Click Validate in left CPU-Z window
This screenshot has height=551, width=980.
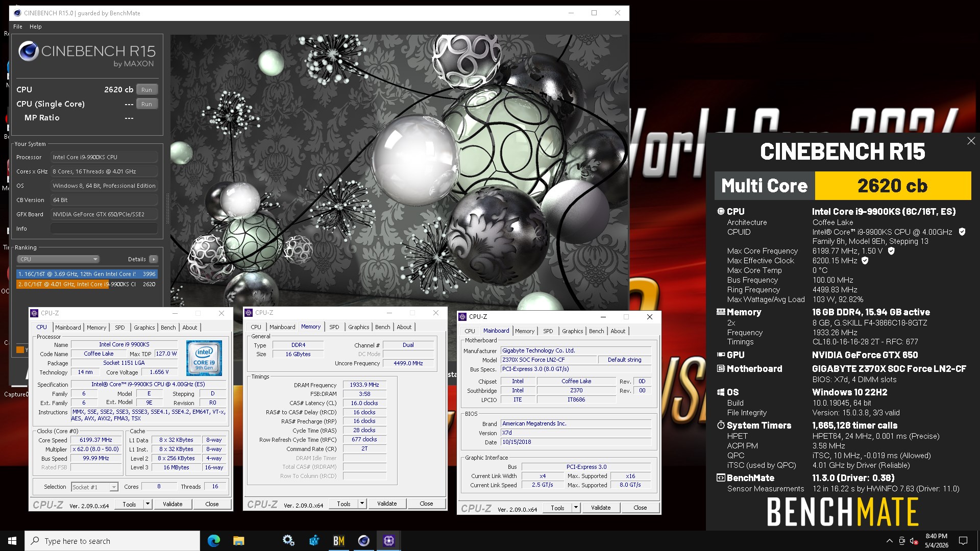(173, 504)
